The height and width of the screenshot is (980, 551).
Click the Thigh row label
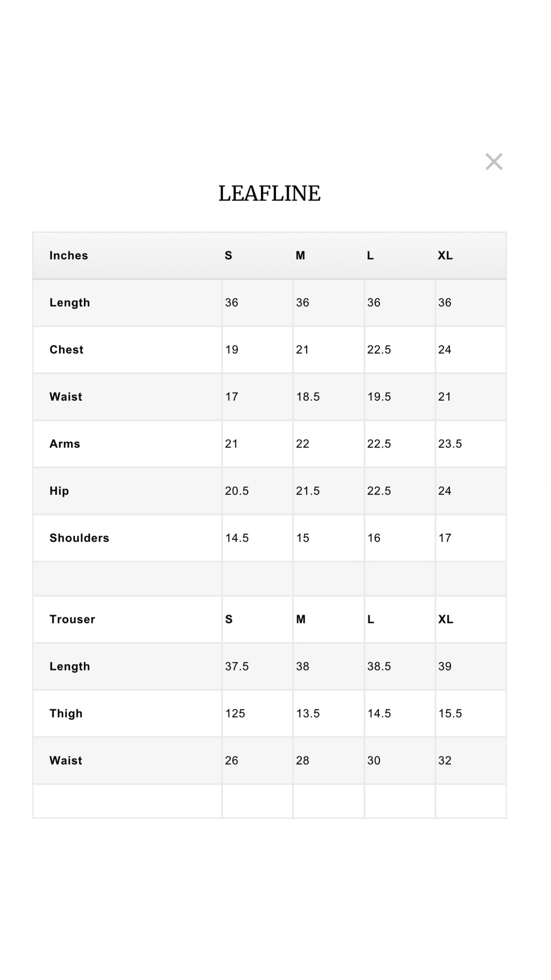[66, 713]
